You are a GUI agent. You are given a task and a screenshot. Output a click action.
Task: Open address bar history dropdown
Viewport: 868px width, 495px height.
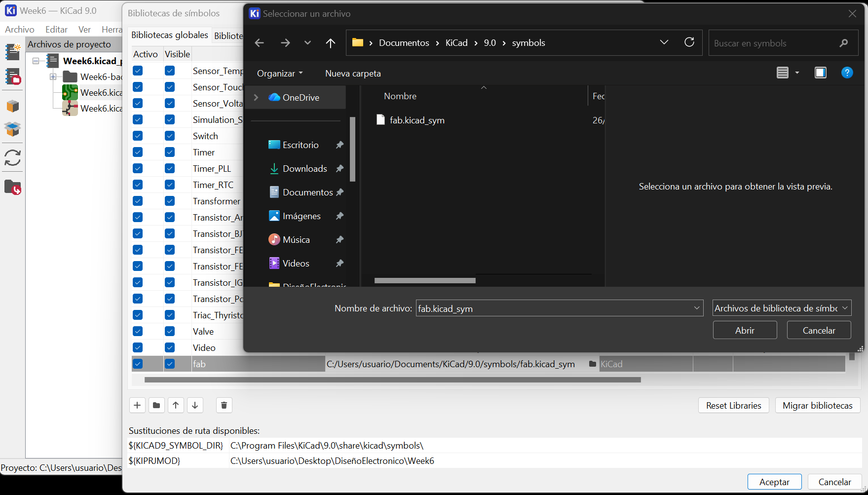click(x=664, y=42)
